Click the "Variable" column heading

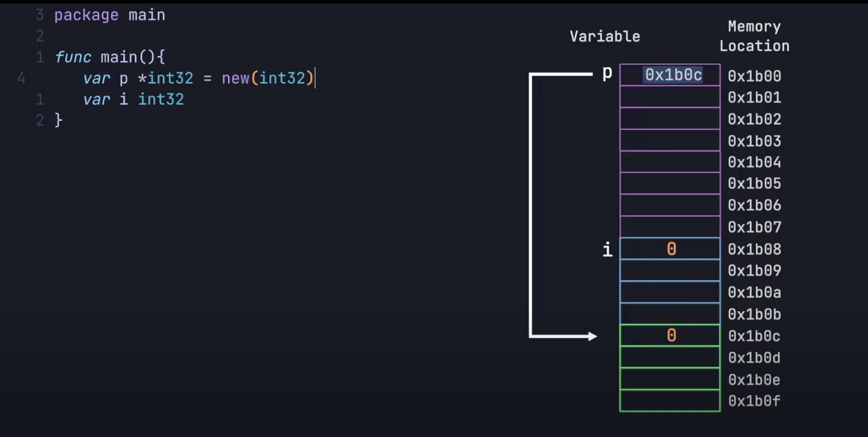pyautogui.click(x=604, y=37)
